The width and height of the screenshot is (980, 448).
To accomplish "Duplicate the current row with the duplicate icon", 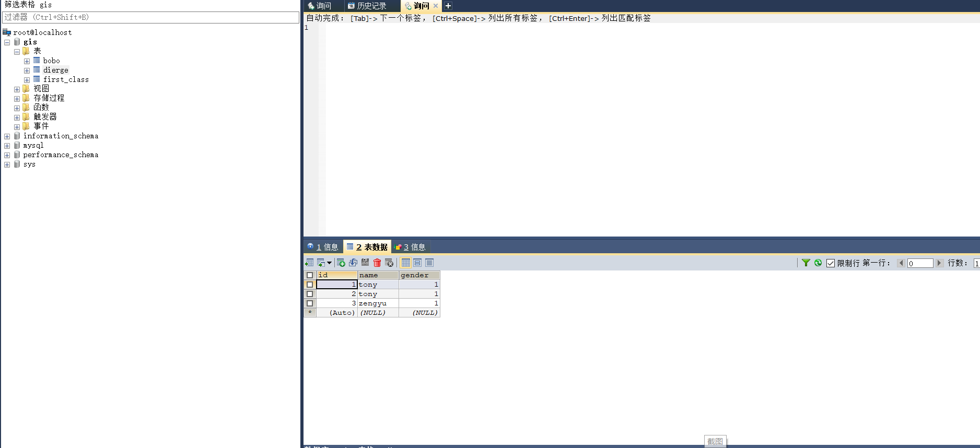I will pos(353,263).
